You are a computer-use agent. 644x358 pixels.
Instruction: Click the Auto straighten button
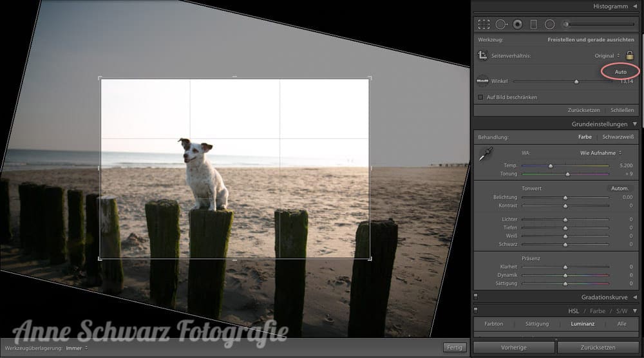pos(621,72)
